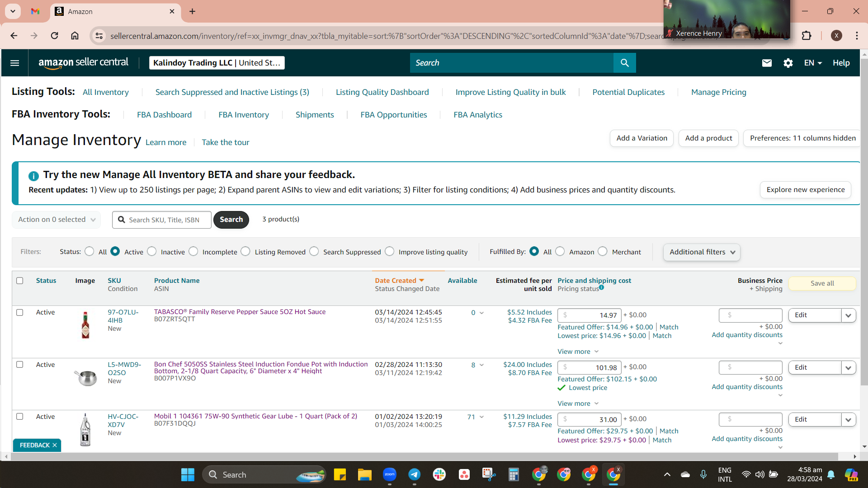The width and height of the screenshot is (868, 488).
Task: Reload the page with refresh icon
Action: pos(54,35)
